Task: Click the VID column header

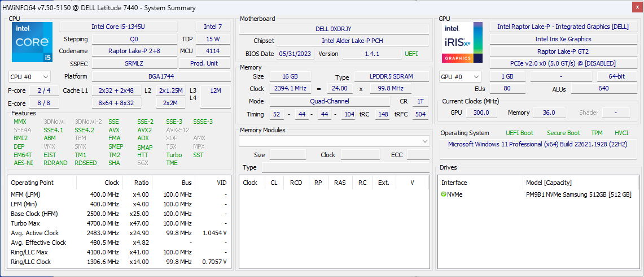Action: pos(222,183)
